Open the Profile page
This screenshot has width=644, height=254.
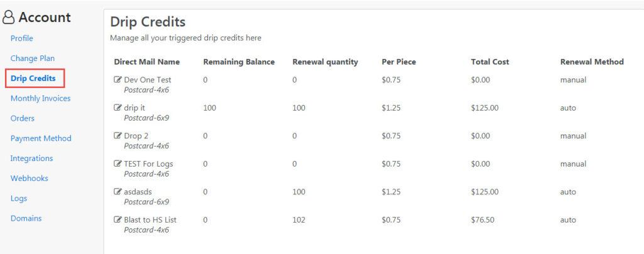[x=22, y=38]
